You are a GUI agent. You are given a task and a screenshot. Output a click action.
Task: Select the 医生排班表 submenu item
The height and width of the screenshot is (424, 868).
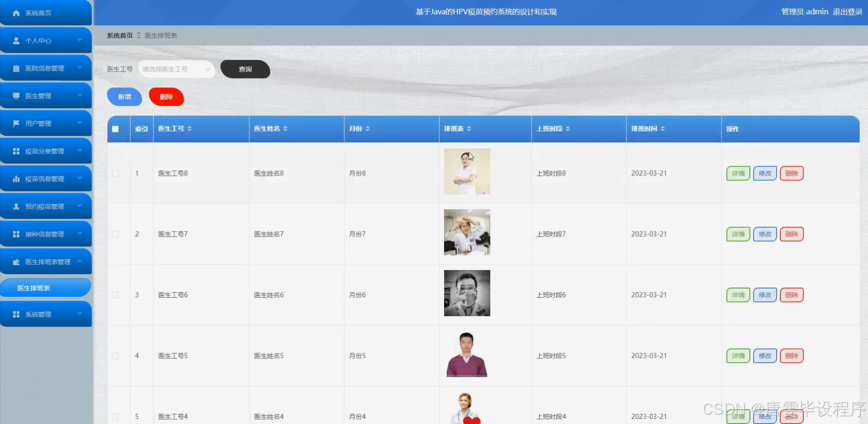(45, 288)
